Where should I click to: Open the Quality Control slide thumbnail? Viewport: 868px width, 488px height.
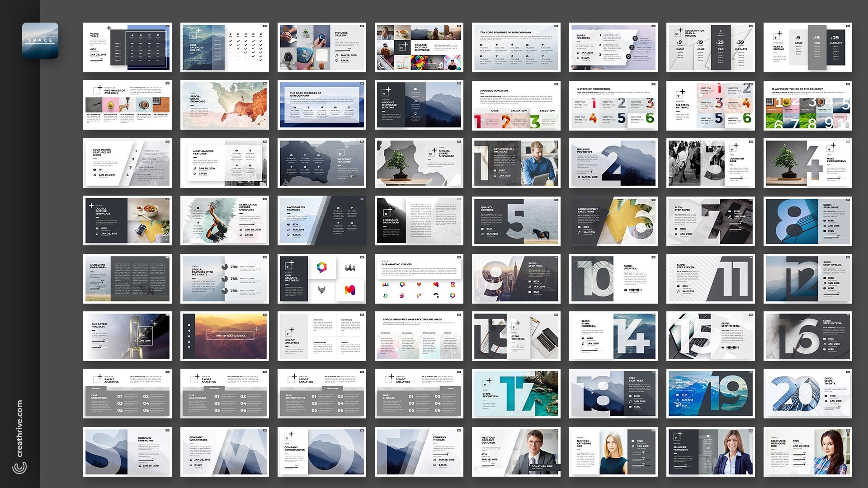(516, 221)
